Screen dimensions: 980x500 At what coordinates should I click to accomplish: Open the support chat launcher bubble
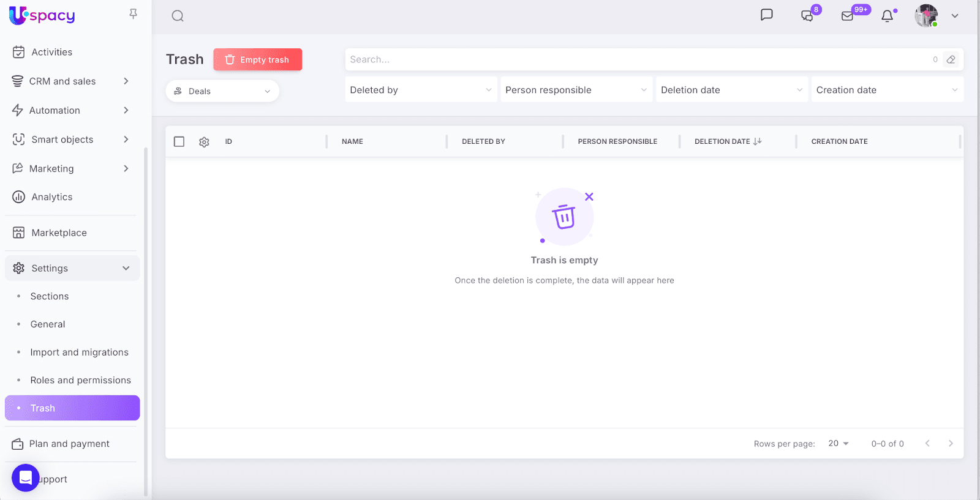click(x=25, y=478)
